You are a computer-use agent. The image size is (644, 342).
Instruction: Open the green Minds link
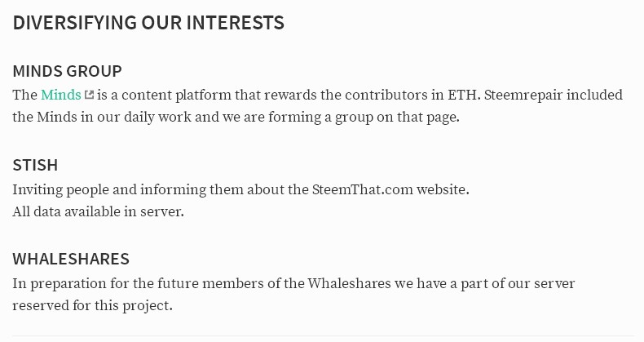coord(61,95)
